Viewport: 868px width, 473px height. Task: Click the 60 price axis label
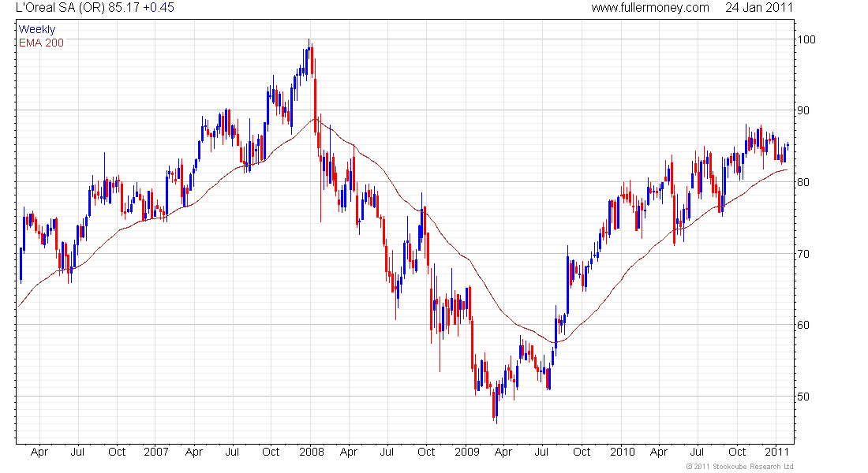(x=803, y=325)
